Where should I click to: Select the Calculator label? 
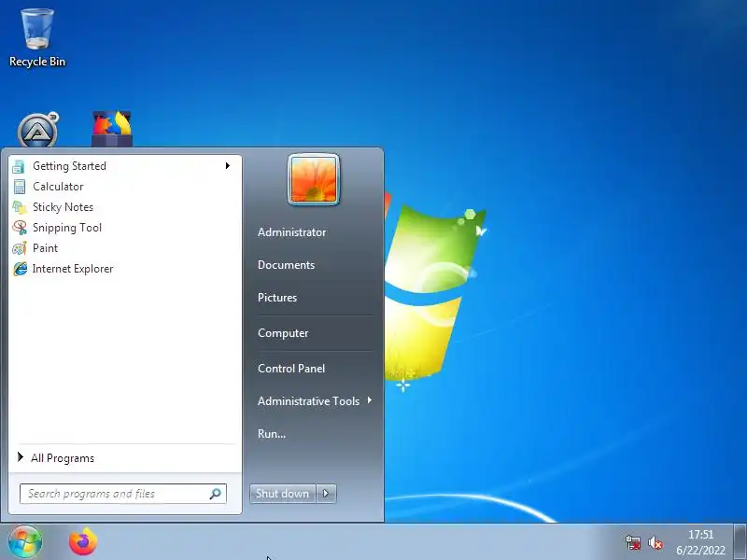click(x=58, y=187)
